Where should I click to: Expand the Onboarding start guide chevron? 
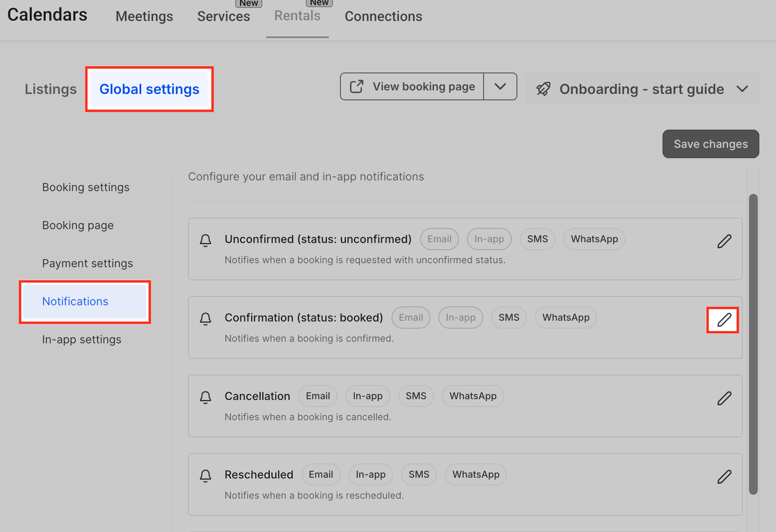coord(742,89)
